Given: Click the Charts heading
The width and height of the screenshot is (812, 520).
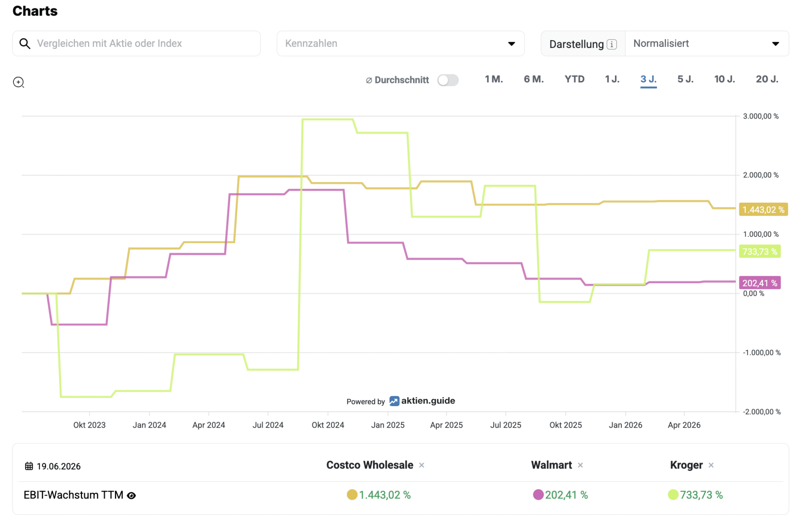Looking at the screenshot, I should [x=35, y=11].
